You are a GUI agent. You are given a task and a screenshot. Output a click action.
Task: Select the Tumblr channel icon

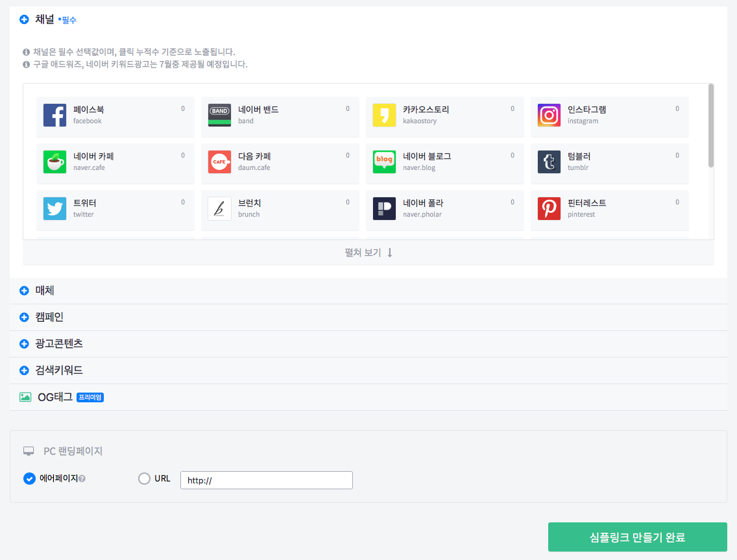click(x=549, y=162)
